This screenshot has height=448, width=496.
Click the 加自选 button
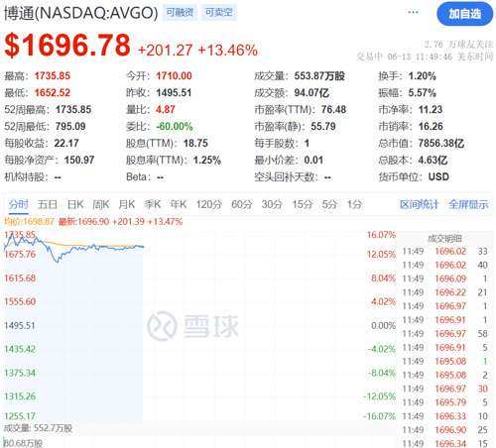click(x=464, y=14)
